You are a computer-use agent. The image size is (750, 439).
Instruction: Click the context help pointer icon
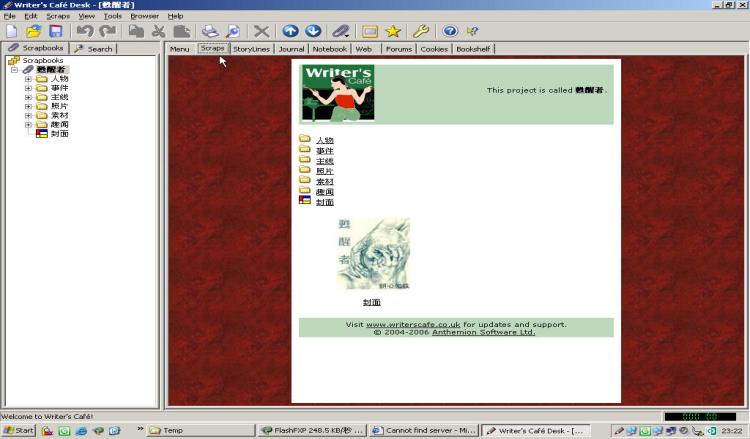472,32
